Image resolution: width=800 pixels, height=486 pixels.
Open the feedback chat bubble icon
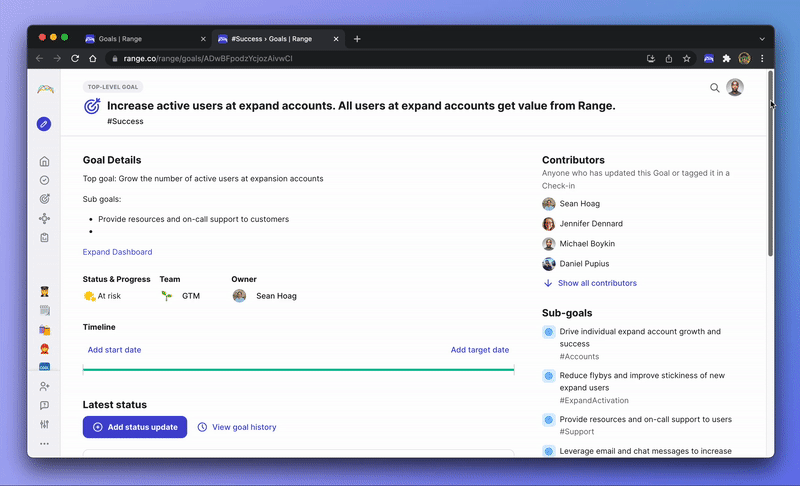click(x=44, y=405)
